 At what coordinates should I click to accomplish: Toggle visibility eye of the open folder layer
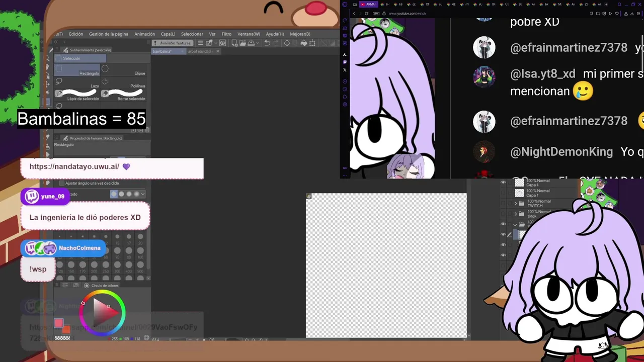tap(503, 224)
